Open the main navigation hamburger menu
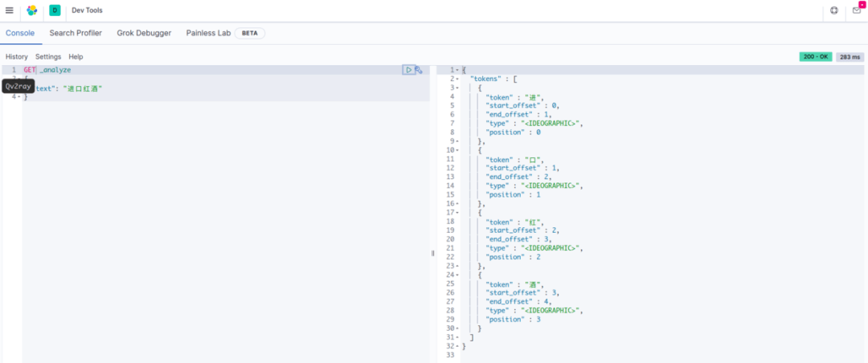This screenshot has width=868, height=363. (x=10, y=10)
